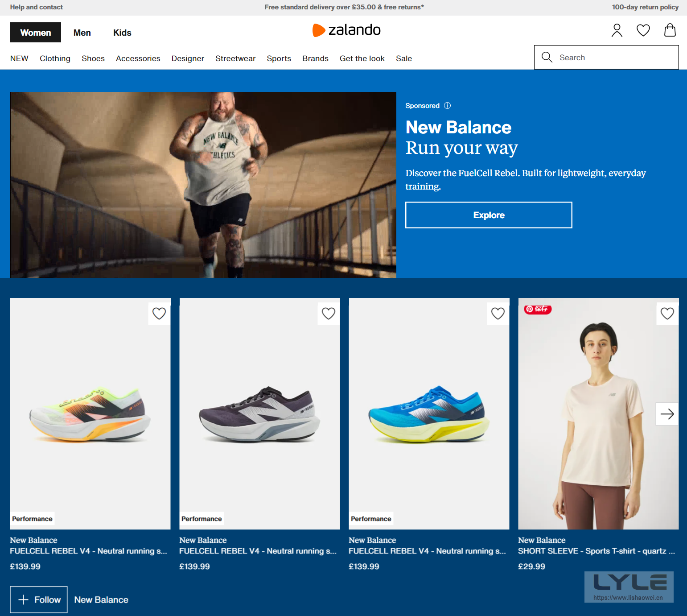Click the Follow button for New Balance
Viewport: 687px width, 616px height.
39,599
